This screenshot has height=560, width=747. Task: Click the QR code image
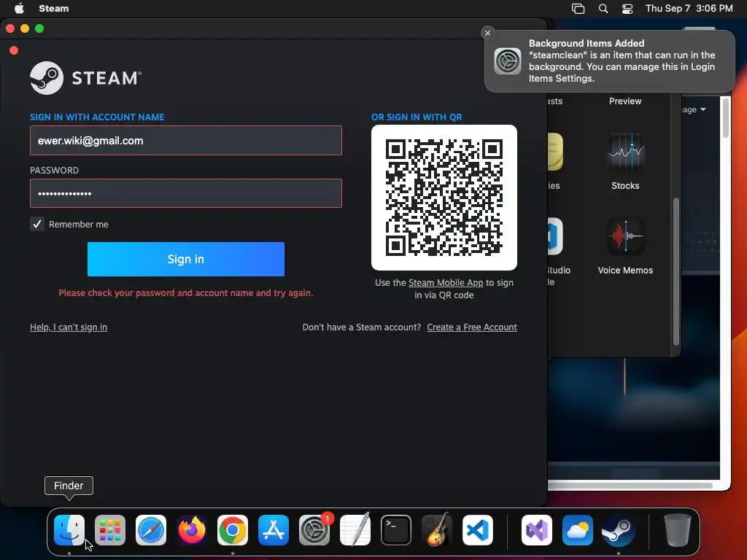444,198
